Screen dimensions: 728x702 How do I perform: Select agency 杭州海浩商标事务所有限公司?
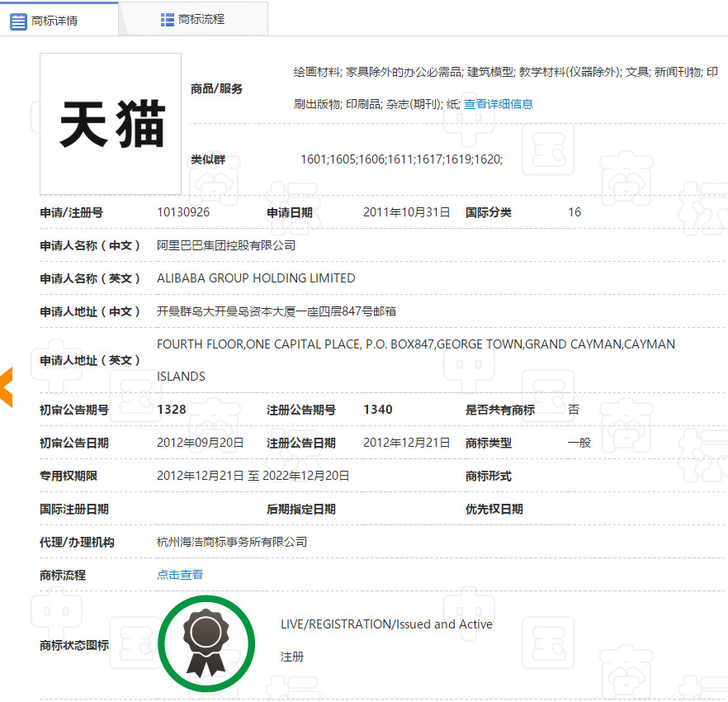point(232,542)
